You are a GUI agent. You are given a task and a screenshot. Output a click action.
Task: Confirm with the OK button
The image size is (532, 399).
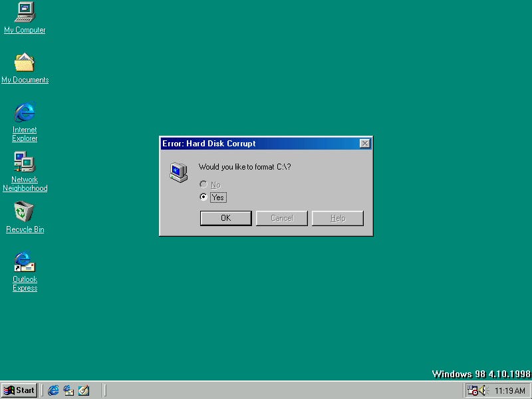coord(225,218)
